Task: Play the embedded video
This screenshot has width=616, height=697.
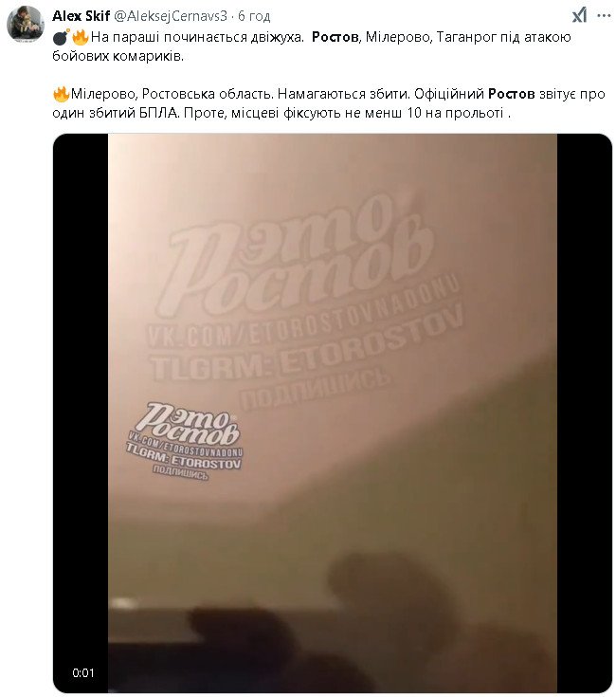Action: [333, 413]
